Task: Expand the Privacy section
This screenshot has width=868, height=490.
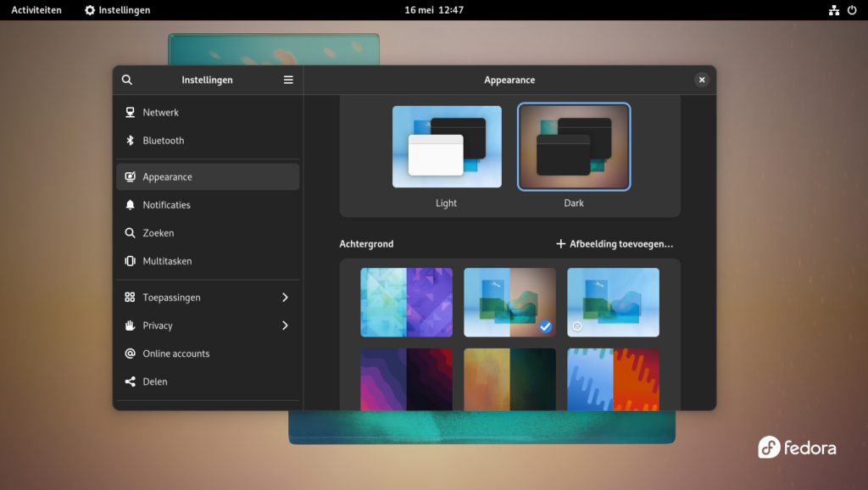Action: pos(208,326)
